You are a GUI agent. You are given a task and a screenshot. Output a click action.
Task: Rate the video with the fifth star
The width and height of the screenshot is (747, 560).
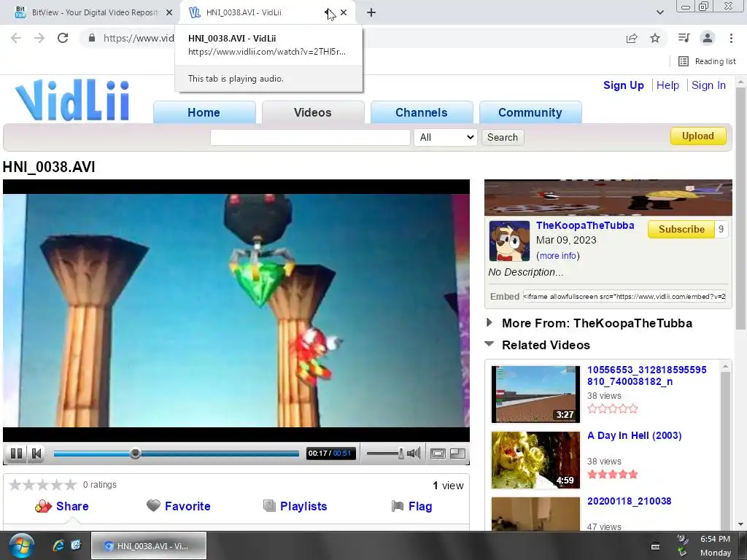coord(71,485)
